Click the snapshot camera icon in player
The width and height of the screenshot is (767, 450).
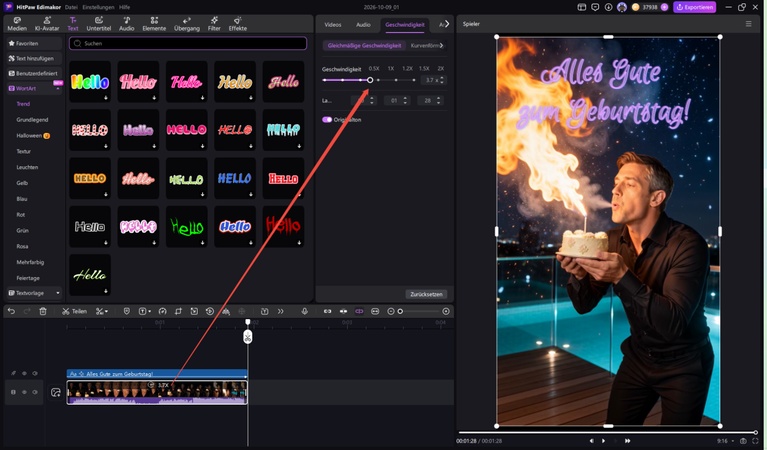click(x=743, y=441)
